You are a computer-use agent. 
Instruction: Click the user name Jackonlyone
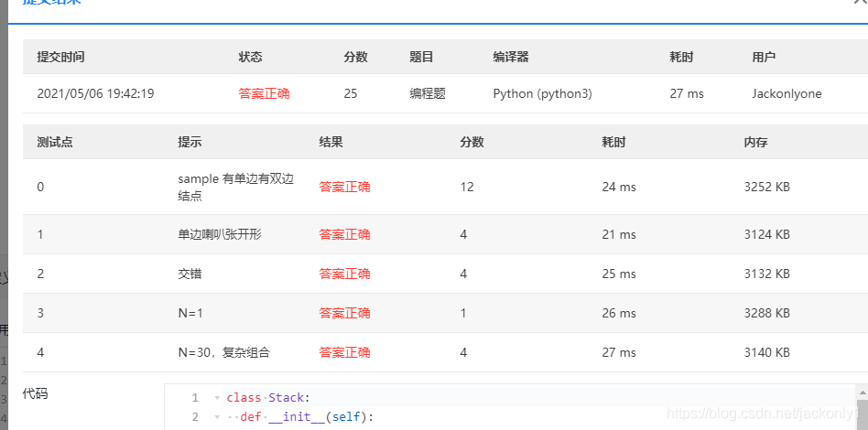(x=787, y=93)
